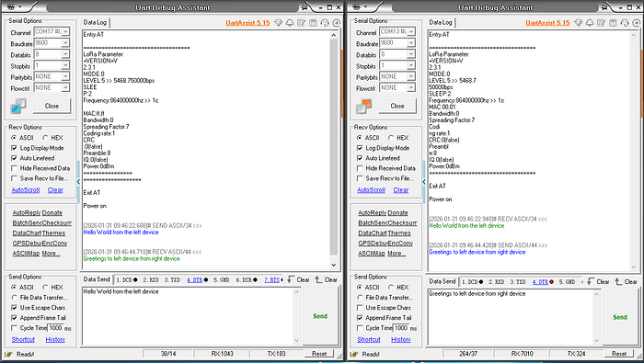The image size is (644, 363).
Task: Open the Stopbits dropdown in the left window
Action: tap(65, 65)
